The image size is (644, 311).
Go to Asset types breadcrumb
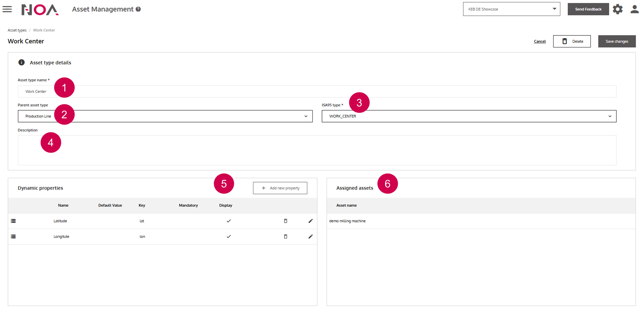[17, 30]
